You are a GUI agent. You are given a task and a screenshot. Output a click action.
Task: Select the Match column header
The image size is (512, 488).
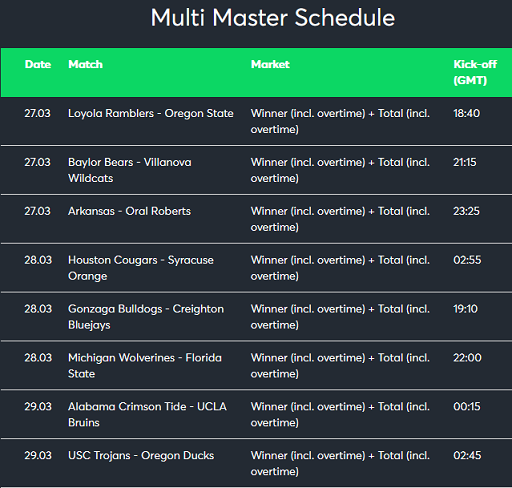(85, 64)
